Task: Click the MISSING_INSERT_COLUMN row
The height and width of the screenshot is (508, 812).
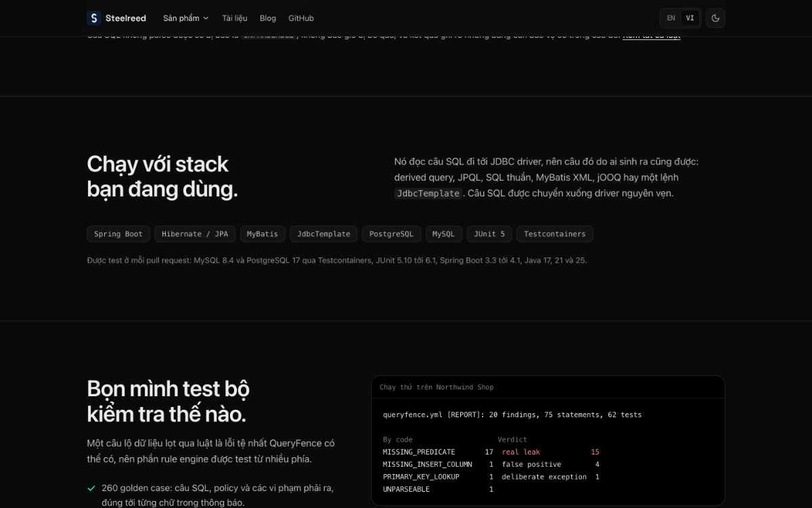Action: (x=438, y=465)
